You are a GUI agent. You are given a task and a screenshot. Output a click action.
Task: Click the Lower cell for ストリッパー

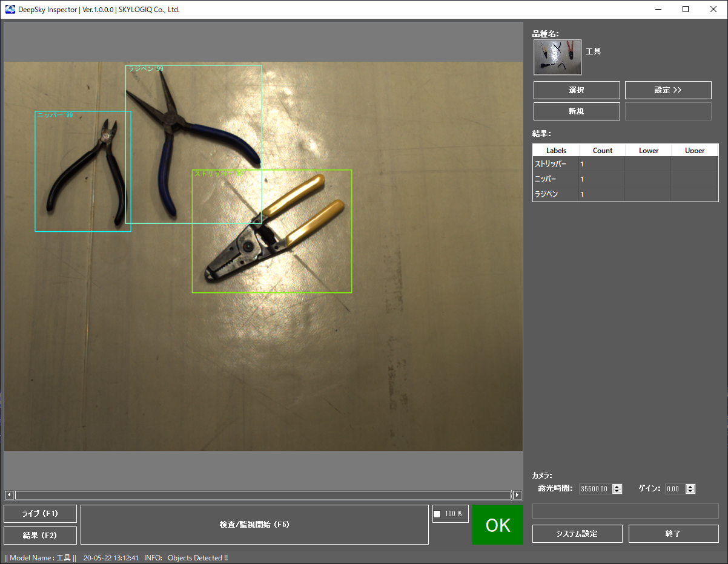648,164
